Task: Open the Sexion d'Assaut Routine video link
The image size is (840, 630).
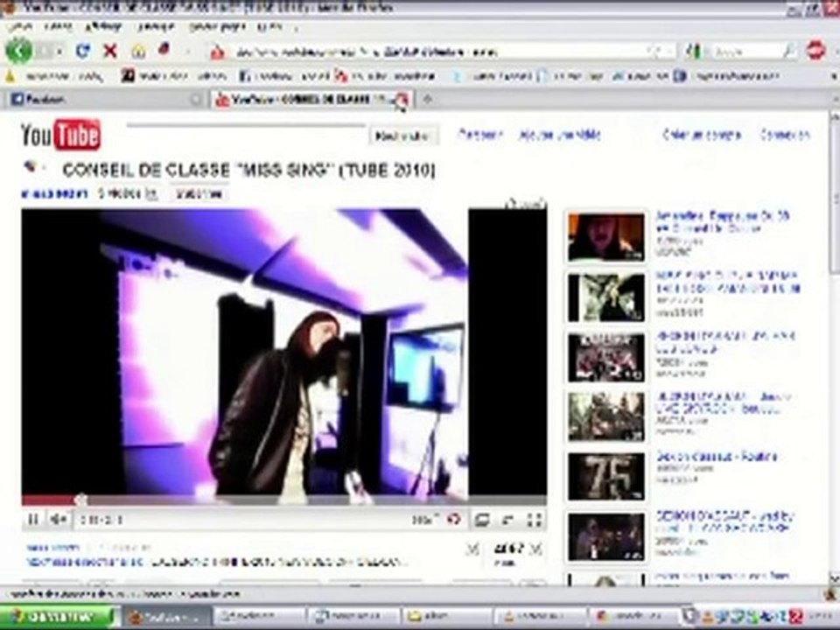Action: pyautogui.click(x=717, y=457)
